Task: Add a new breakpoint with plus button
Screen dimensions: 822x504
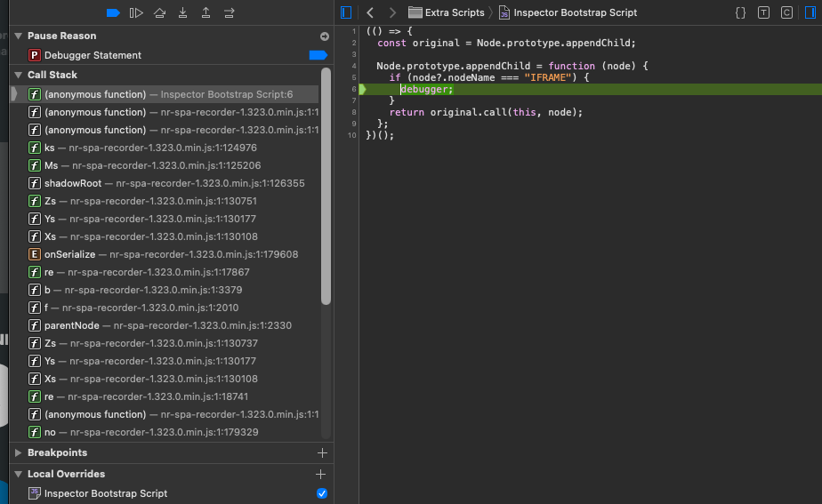Action: 322,452
